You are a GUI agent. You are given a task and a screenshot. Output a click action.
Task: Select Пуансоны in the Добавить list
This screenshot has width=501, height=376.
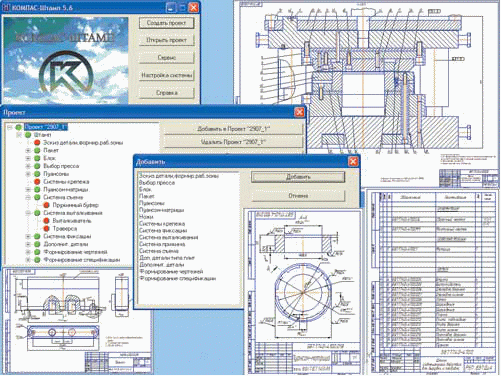tap(152, 203)
